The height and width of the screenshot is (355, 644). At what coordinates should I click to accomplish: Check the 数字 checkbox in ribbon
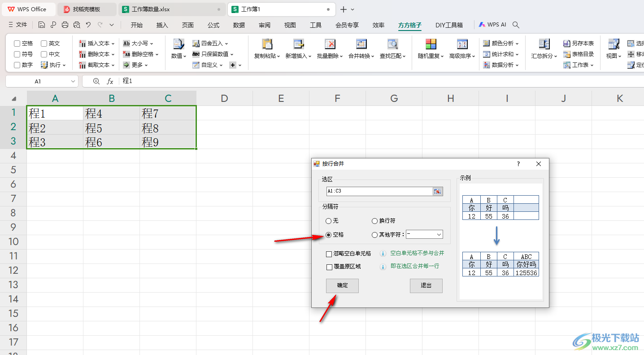point(17,65)
